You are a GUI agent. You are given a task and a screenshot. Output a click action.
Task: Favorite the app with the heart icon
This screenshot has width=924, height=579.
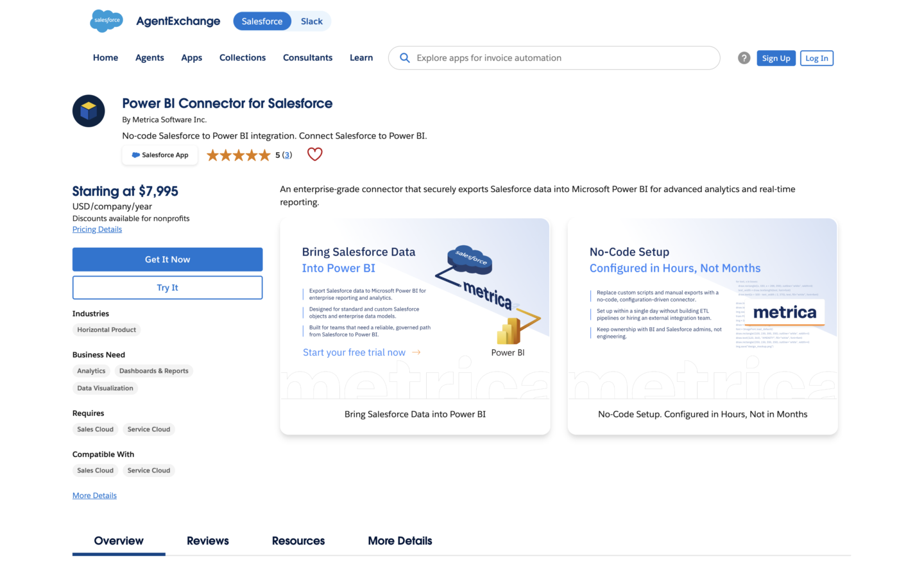click(314, 154)
